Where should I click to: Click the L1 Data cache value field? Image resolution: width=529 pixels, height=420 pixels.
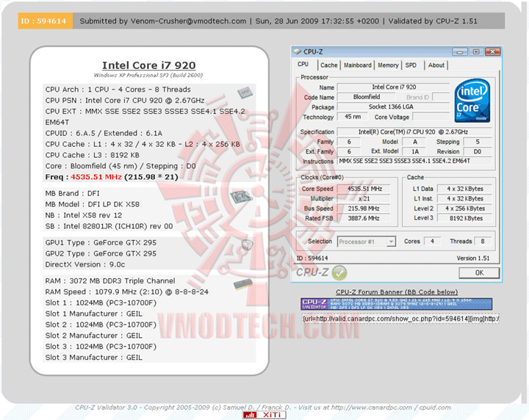(x=465, y=189)
